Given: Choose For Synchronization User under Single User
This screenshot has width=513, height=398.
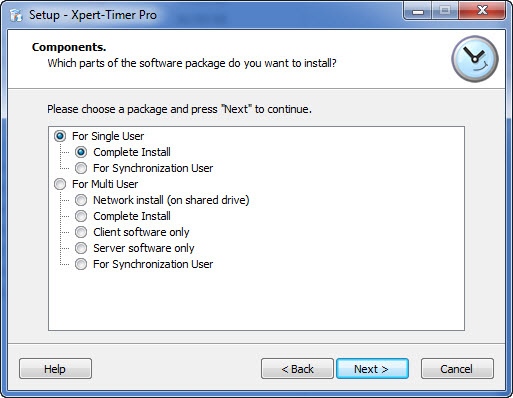Looking at the screenshot, I should [81, 168].
